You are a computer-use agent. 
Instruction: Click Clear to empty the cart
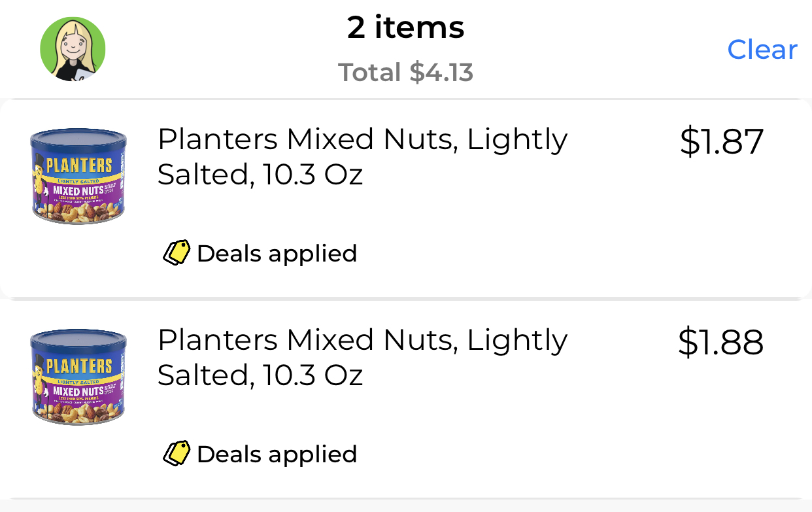762,49
